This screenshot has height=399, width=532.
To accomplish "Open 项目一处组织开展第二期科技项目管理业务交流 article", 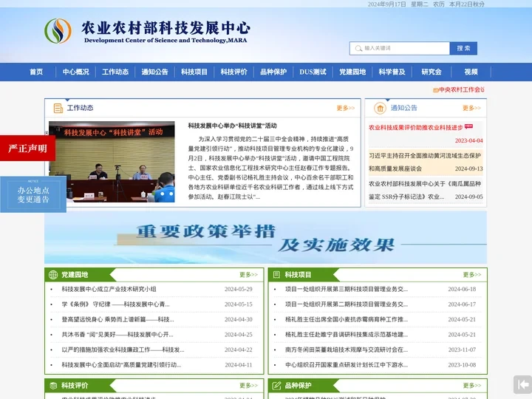I will [347, 304].
